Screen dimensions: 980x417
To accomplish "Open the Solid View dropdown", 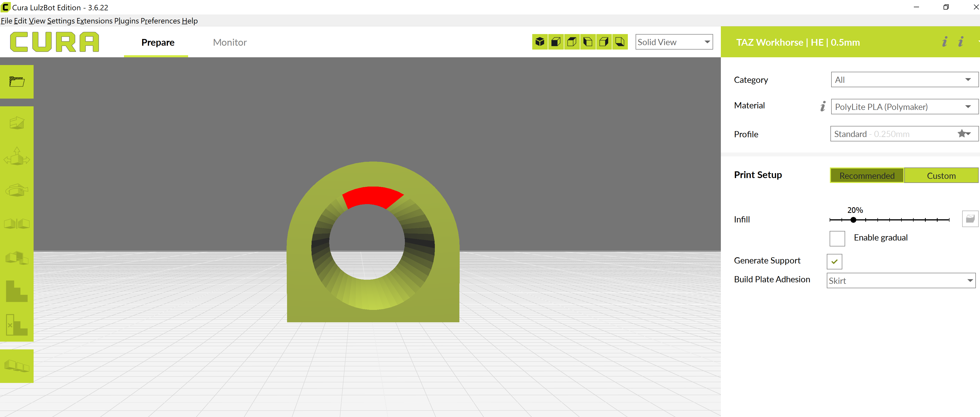I will 674,42.
